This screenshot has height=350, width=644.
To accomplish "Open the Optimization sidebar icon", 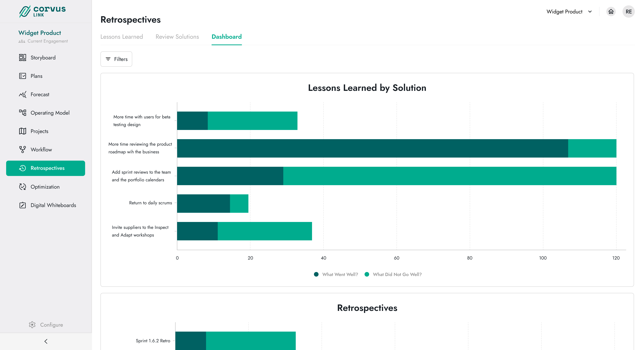I will pyautogui.click(x=23, y=187).
